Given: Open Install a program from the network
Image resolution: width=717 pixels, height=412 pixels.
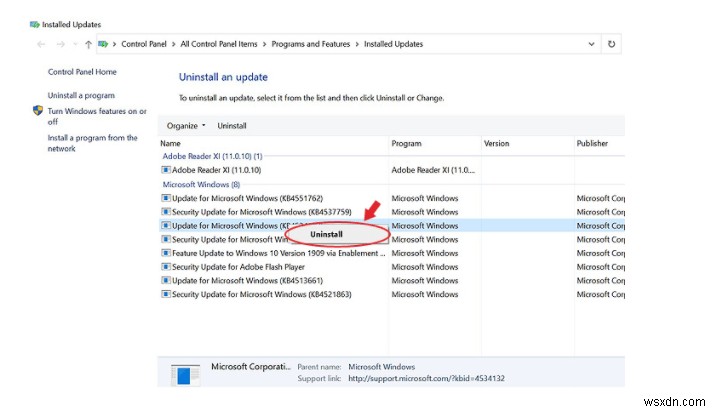Looking at the screenshot, I should (x=92, y=143).
